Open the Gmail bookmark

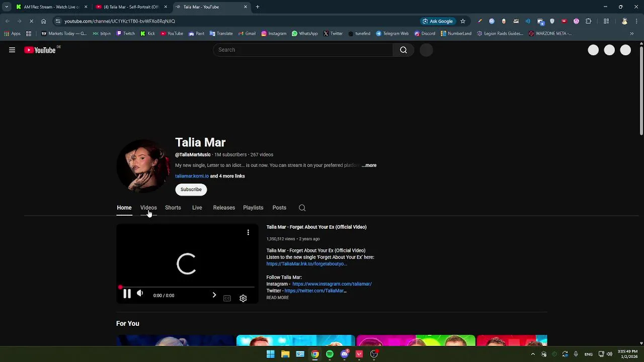coord(247,34)
